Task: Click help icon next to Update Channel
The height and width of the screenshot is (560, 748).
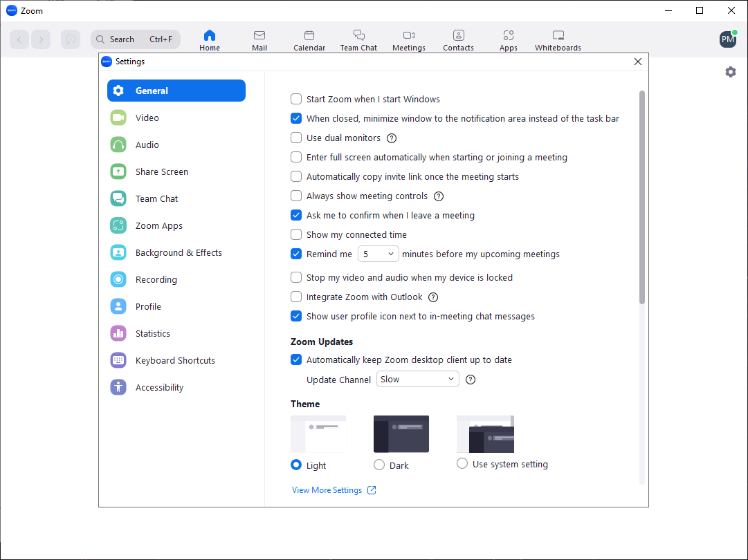Action: tap(471, 380)
